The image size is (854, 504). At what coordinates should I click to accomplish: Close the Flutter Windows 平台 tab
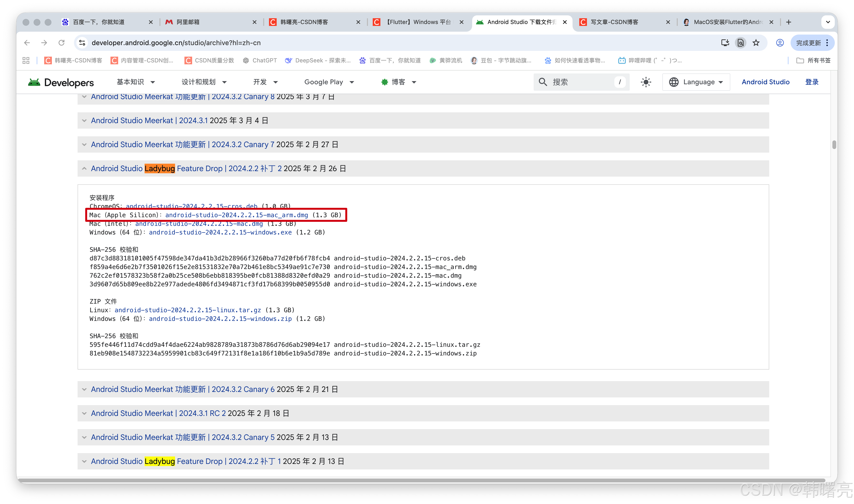pos(462,22)
